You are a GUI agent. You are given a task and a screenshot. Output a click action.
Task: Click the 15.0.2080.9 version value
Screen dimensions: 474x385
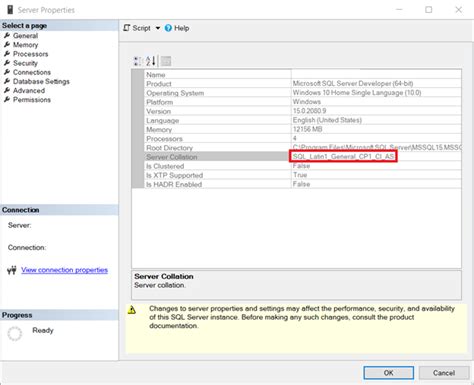(309, 111)
